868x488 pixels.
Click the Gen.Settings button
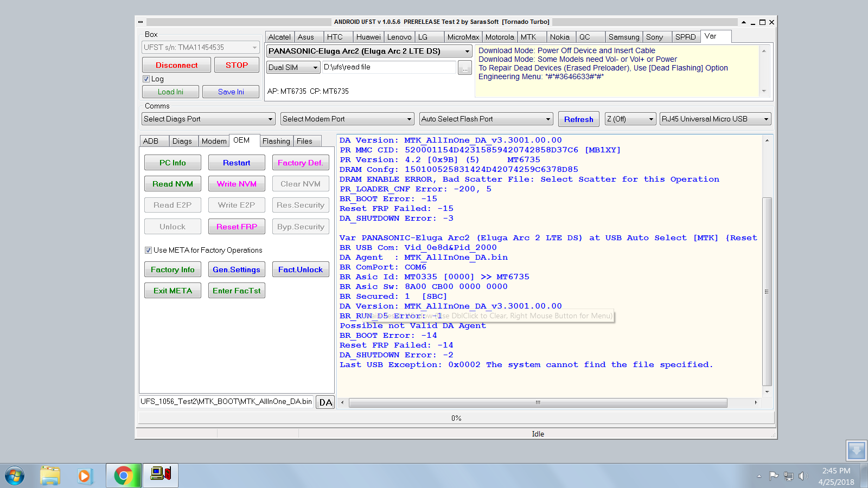coord(237,269)
